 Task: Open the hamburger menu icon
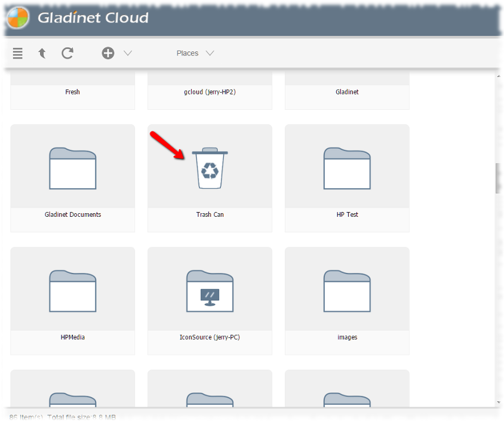tap(18, 53)
